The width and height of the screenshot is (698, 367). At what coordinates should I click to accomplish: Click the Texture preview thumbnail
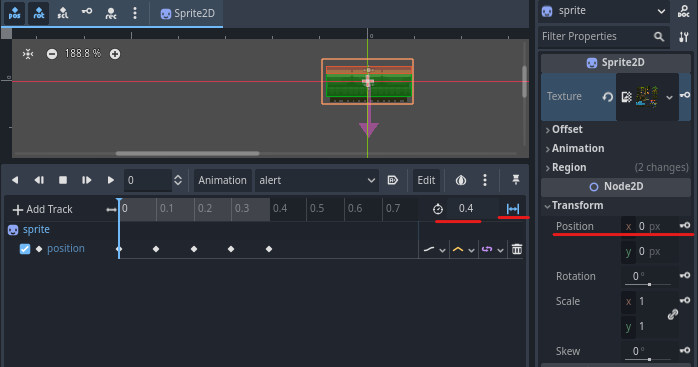(x=646, y=97)
